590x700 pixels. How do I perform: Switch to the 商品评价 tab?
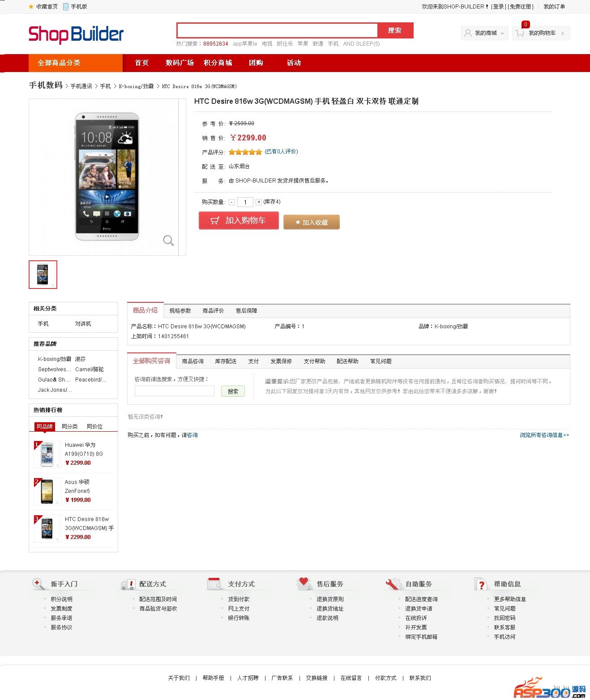213,311
